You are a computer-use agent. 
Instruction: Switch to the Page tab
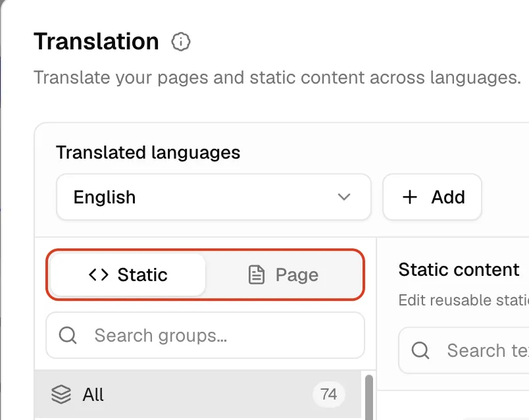click(x=284, y=275)
